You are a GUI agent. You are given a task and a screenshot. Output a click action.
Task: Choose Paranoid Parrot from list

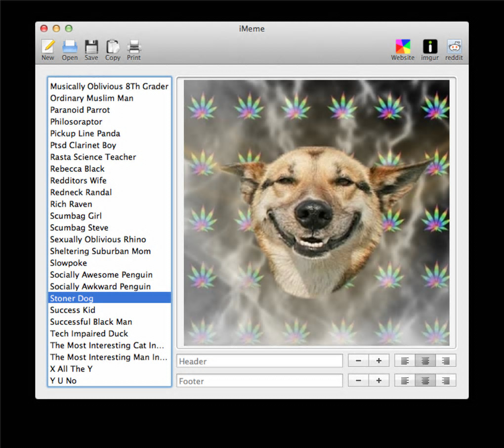[x=109, y=110]
